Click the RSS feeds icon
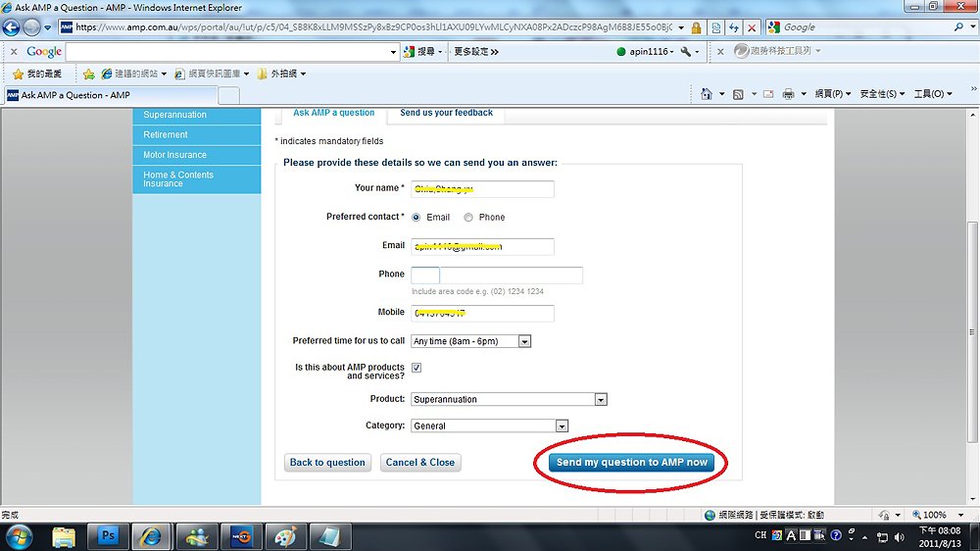Viewport: 980px width, 551px height. [738, 94]
